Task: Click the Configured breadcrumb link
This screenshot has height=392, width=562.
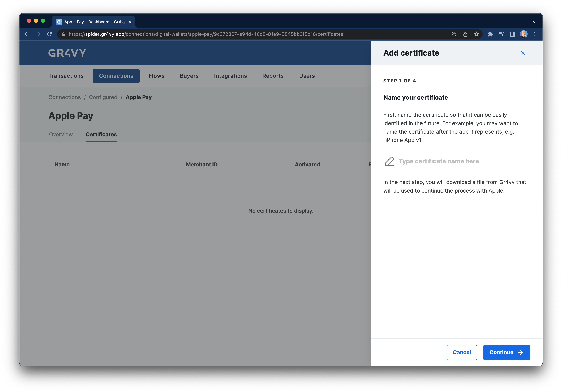Action: coord(103,97)
